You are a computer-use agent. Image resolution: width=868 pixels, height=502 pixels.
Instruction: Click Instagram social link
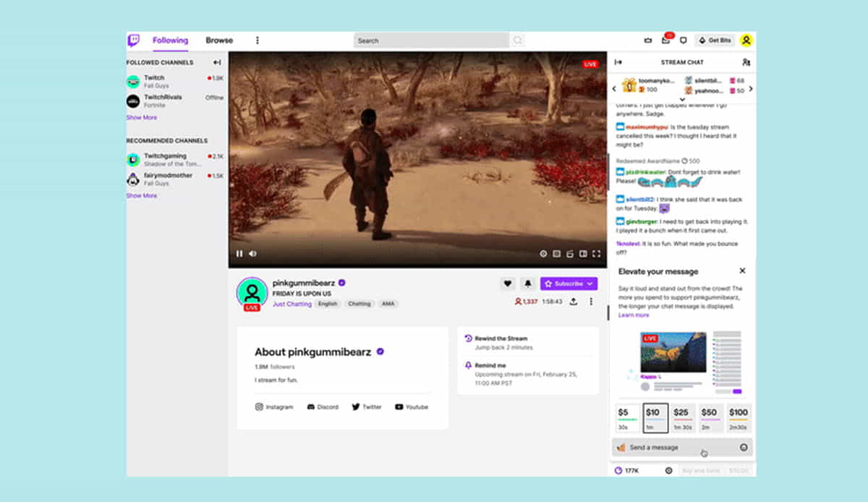coord(274,407)
